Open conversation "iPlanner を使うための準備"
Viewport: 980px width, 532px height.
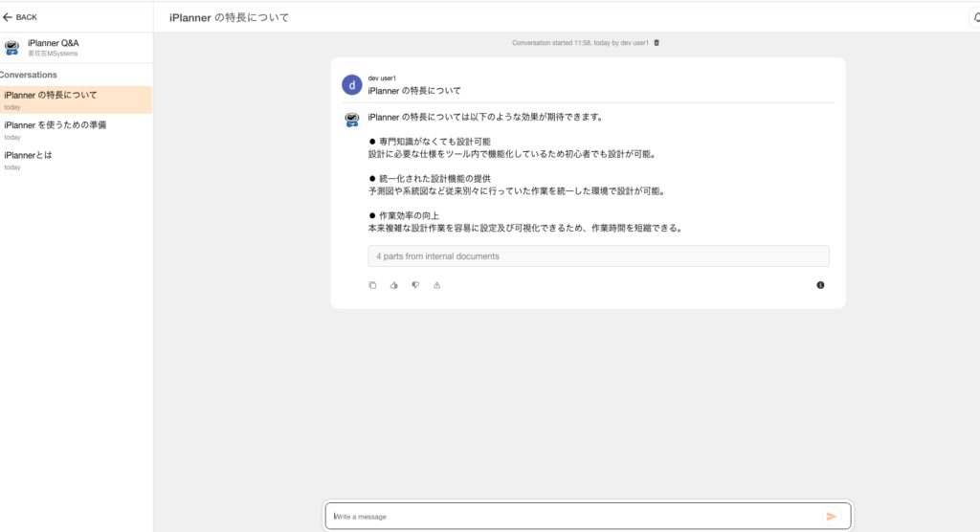(76, 130)
